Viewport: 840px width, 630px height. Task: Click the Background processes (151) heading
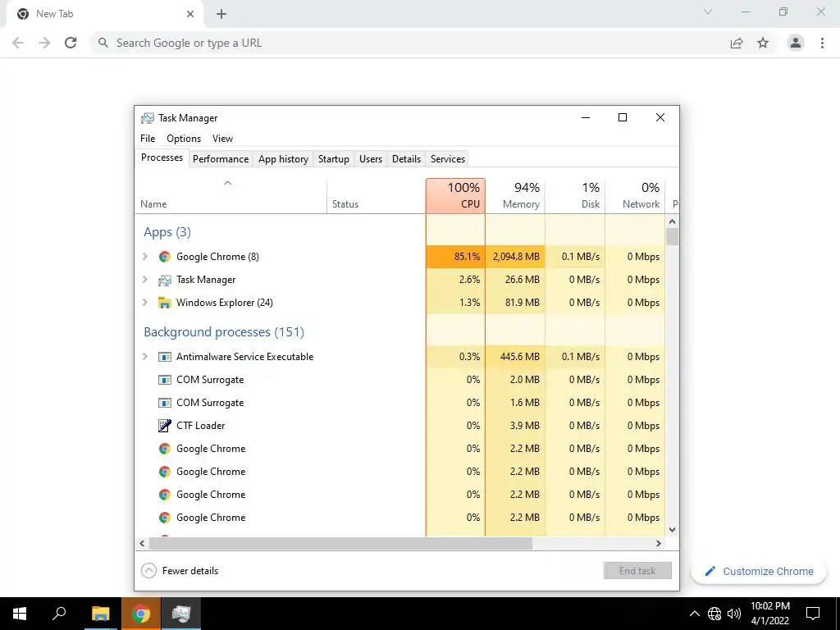[x=224, y=332]
